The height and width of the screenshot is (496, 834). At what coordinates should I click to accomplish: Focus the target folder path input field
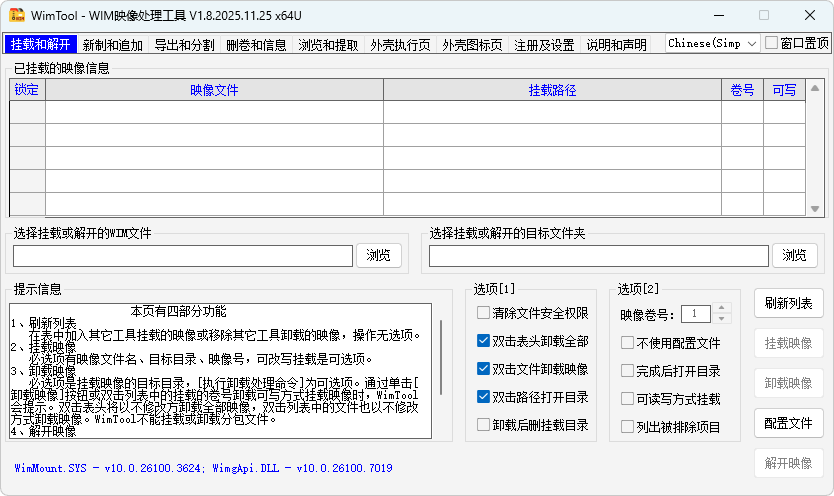[x=599, y=256]
